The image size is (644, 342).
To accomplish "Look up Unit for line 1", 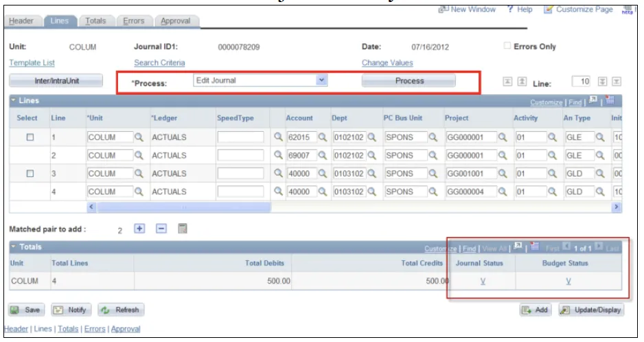I will pos(139,137).
